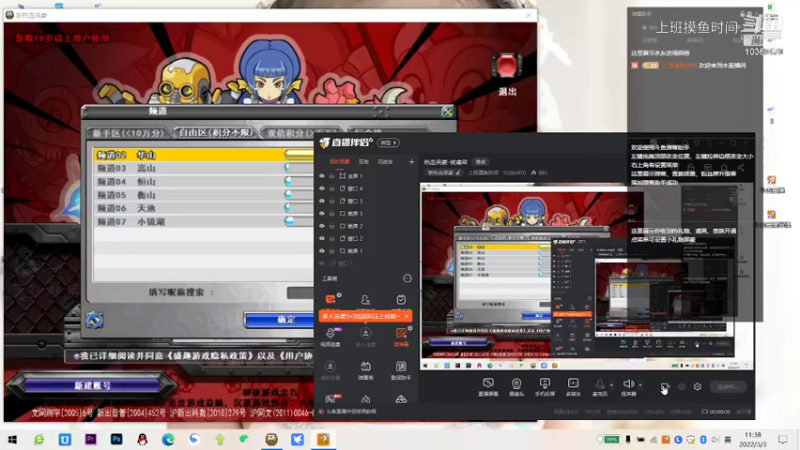Viewport: 800px width, 450px height.
Task: Click the nickname search input field
Action: [x=301, y=293]
